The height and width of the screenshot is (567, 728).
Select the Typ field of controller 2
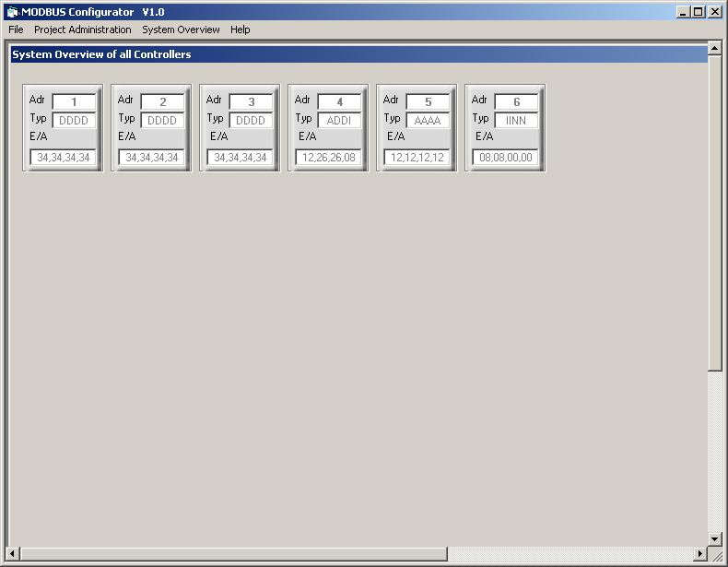pyautogui.click(x=162, y=121)
